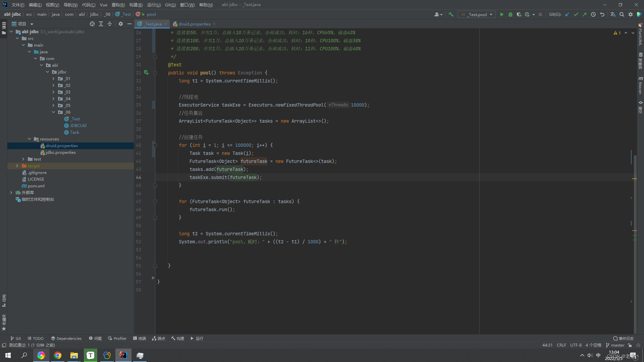Collapse the resources folder
The height and width of the screenshot is (362, 644).
(30, 139)
